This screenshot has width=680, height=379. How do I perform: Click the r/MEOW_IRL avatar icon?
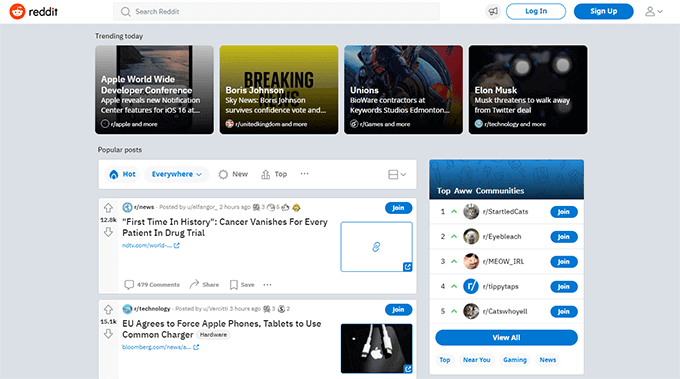pyautogui.click(x=471, y=261)
